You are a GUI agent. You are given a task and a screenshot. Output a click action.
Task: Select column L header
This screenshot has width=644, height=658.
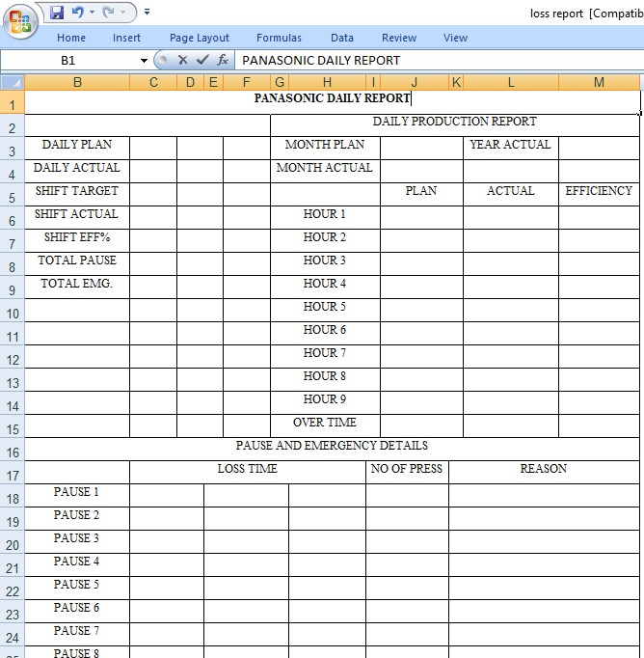(x=511, y=82)
